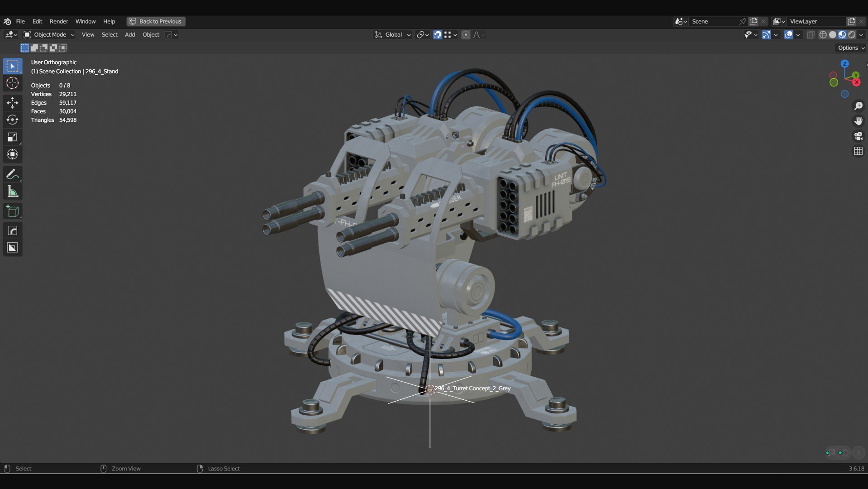Switch to Solid shading
Image resolution: width=868 pixels, height=489 pixels.
(833, 35)
